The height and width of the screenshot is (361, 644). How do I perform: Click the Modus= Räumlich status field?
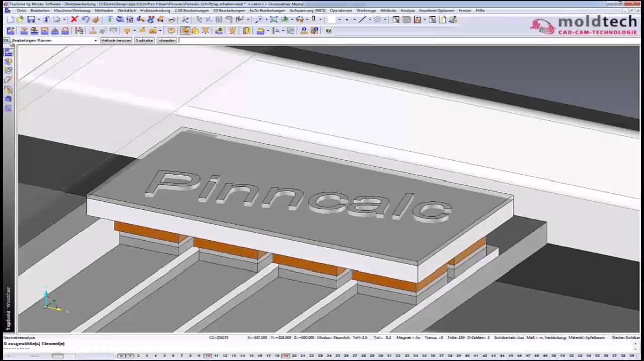334,338
